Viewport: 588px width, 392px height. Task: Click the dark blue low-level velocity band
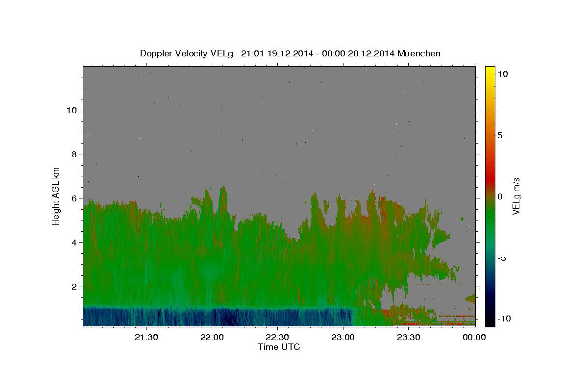(x=218, y=317)
